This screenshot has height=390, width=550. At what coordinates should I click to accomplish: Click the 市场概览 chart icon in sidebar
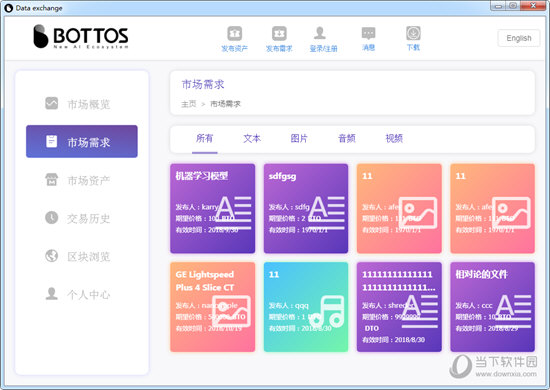(52, 103)
